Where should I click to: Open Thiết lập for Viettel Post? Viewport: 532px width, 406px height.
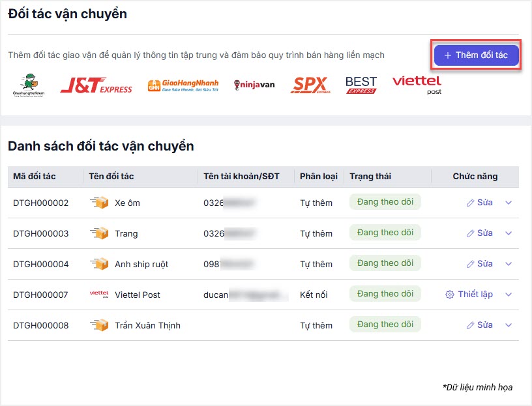click(469, 294)
